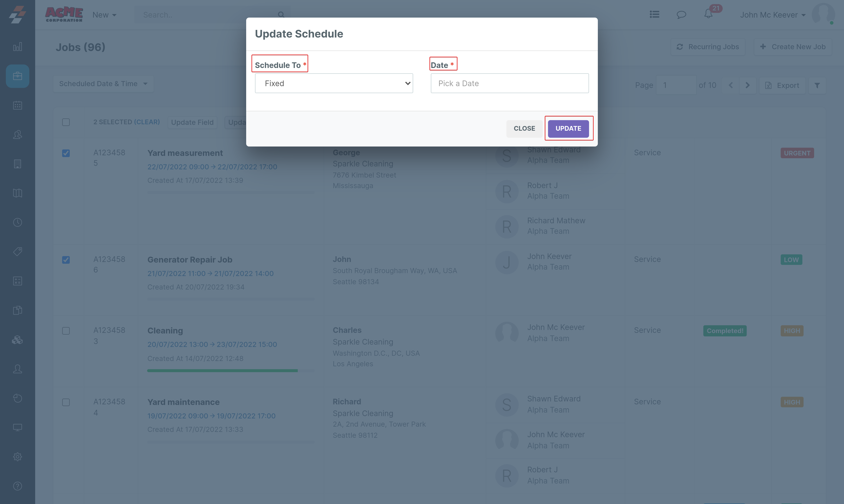Click the list view icon in header

pos(654,14)
